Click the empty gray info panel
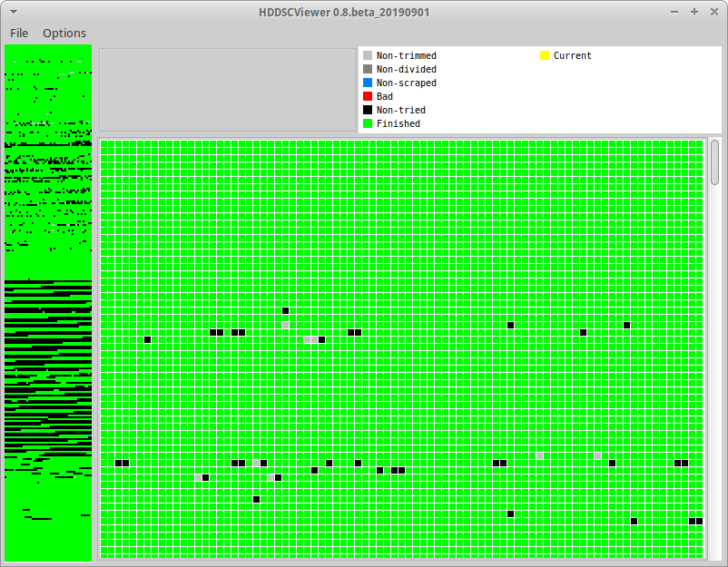Screen dimensions: 728x567 tap(228, 90)
